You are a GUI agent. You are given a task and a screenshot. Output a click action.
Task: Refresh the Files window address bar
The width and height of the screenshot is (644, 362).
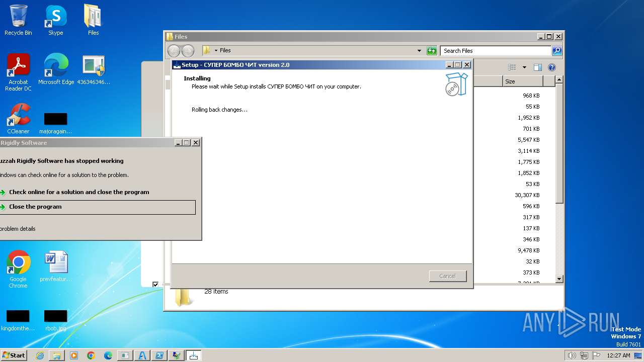pyautogui.click(x=432, y=51)
